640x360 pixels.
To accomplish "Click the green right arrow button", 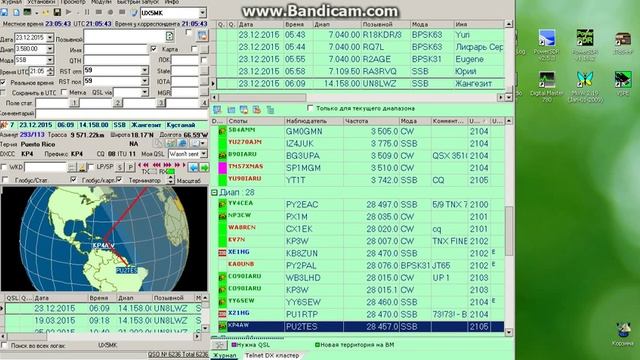I will point(204,167).
